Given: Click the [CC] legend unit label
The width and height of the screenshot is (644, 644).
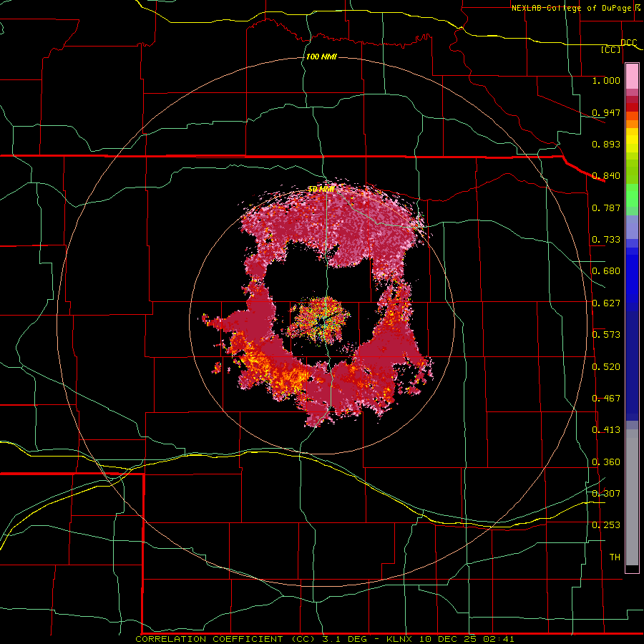Looking at the screenshot, I should pyautogui.click(x=611, y=49).
